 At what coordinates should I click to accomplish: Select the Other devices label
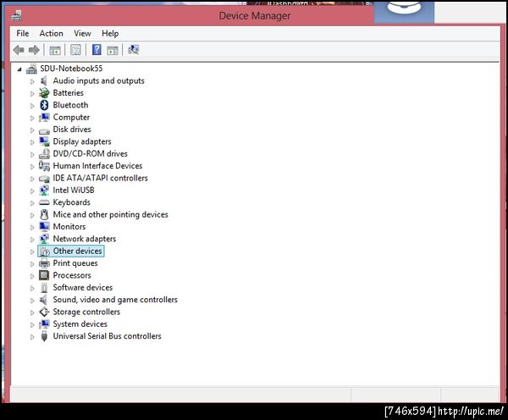pyautogui.click(x=77, y=251)
